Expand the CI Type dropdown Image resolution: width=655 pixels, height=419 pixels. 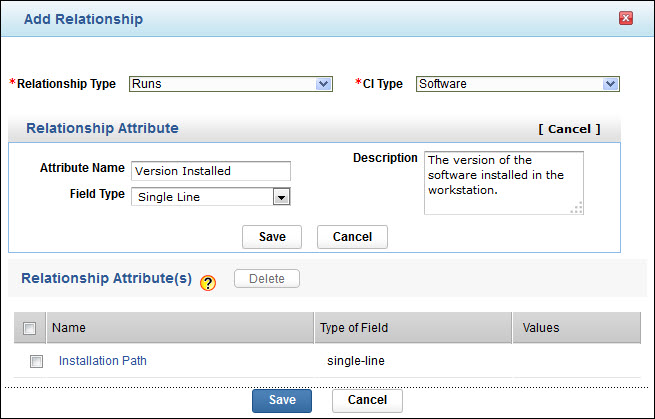[x=517, y=84]
